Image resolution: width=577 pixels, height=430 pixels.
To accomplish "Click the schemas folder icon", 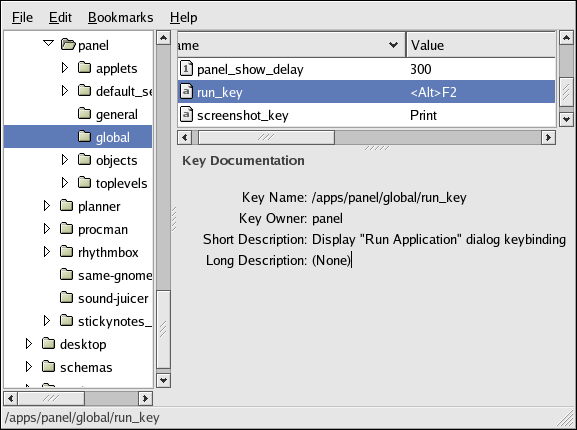I will pyautogui.click(x=49, y=367).
